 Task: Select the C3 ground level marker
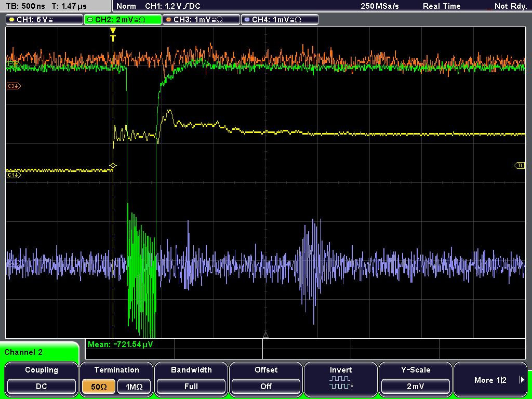[x=14, y=86]
